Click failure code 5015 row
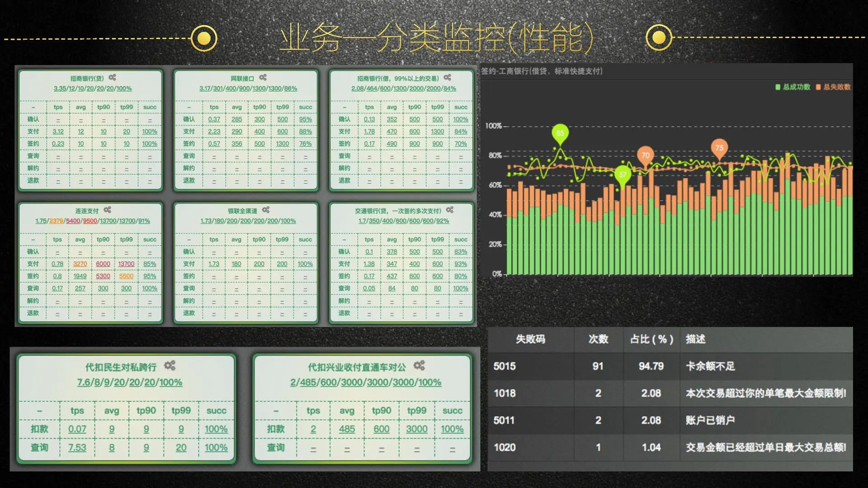868x488 pixels. [x=505, y=366]
